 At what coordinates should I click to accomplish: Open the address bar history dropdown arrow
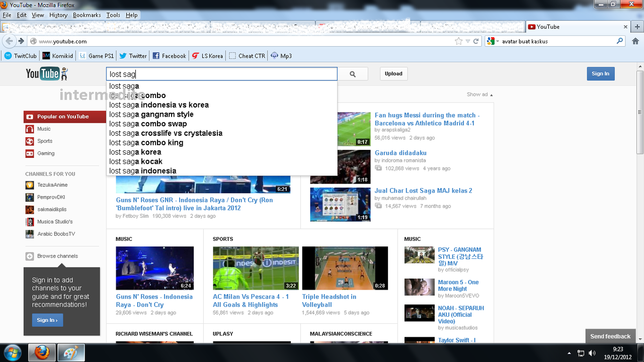(468, 41)
